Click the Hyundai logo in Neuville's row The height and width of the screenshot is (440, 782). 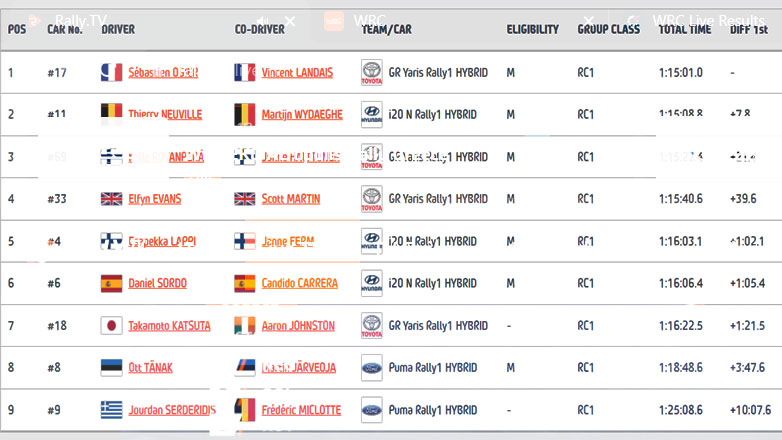point(372,114)
